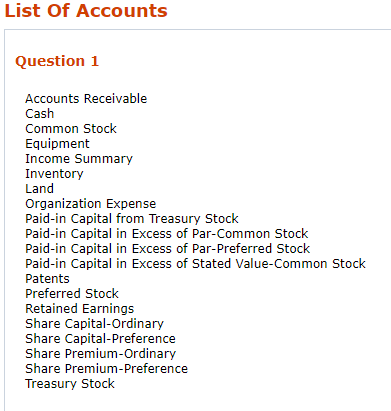
Task: Pick the Land account
Action: pos(39,189)
